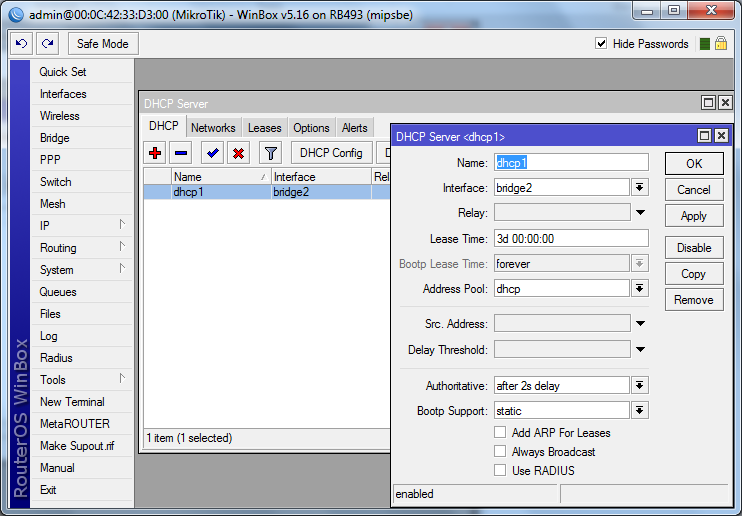Click the OK button
Viewport: 742px width, 516px height.
pyautogui.click(x=694, y=164)
